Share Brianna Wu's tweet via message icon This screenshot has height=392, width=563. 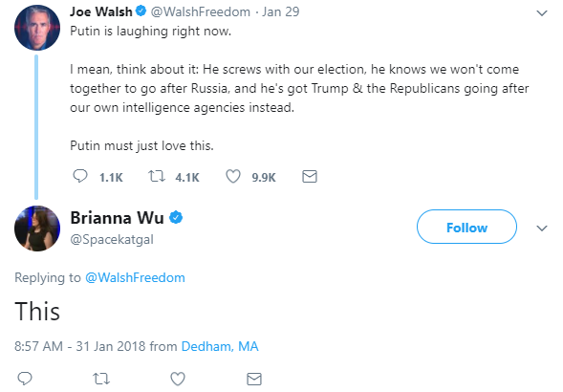click(254, 379)
